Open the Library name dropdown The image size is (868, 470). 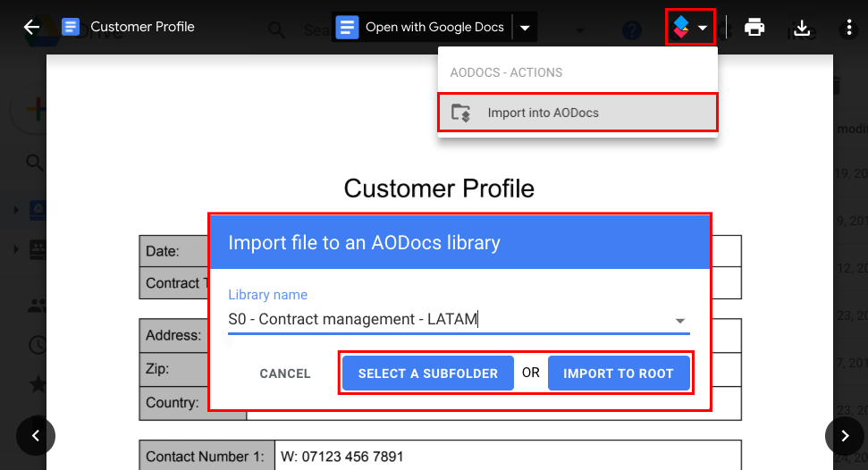click(679, 321)
